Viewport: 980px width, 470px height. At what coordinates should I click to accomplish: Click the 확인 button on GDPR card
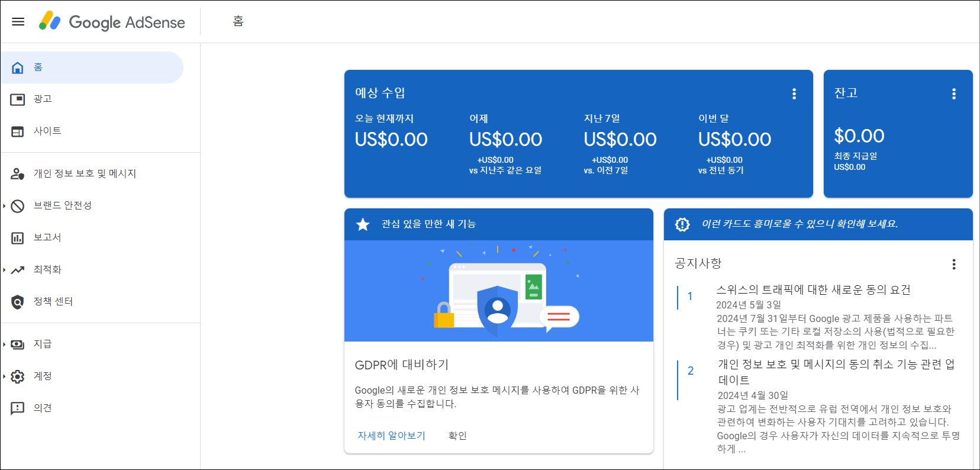click(457, 436)
